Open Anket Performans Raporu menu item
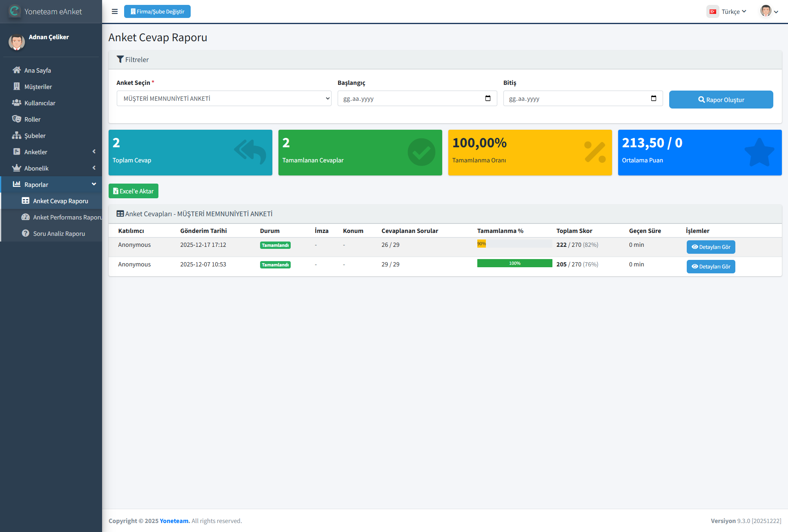The image size is (788, 532). pyautogui.click(x=67, y=217)
